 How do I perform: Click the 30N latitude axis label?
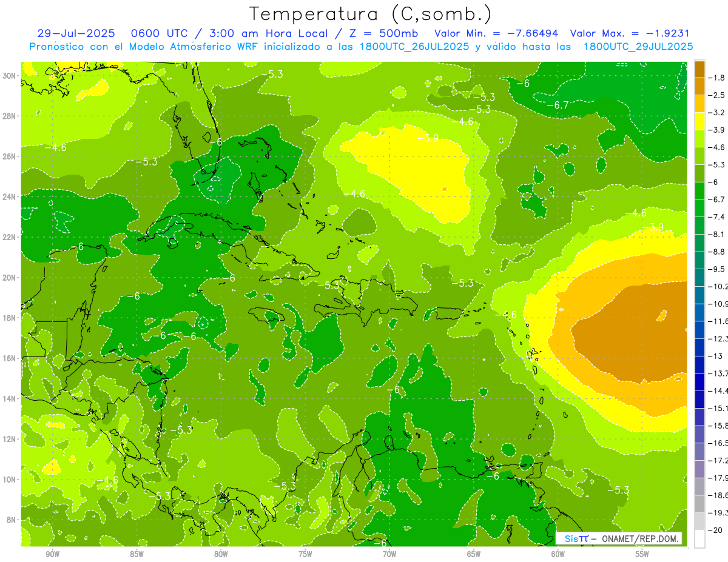10,76
